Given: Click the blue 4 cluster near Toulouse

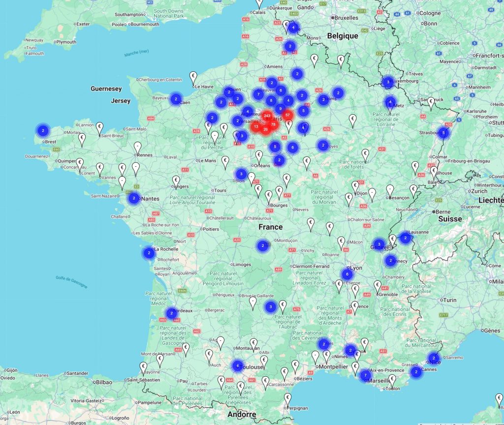Looking at the screenshot, I should point(237,365).
